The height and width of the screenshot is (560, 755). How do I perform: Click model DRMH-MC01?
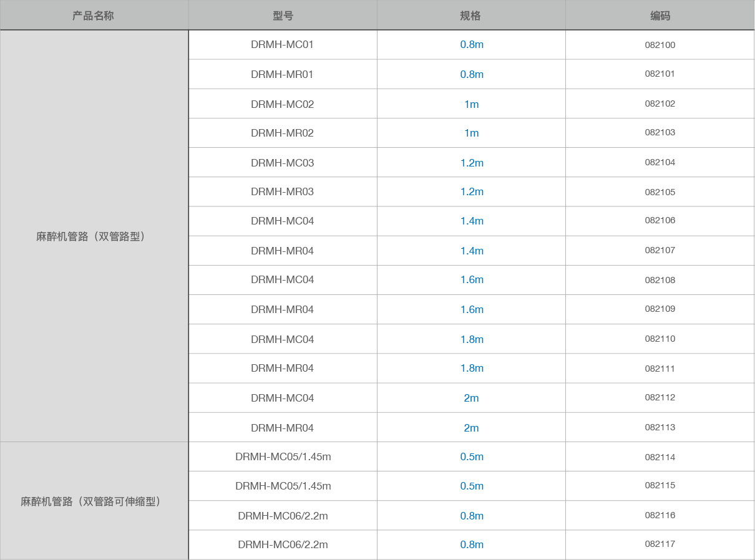282,45
